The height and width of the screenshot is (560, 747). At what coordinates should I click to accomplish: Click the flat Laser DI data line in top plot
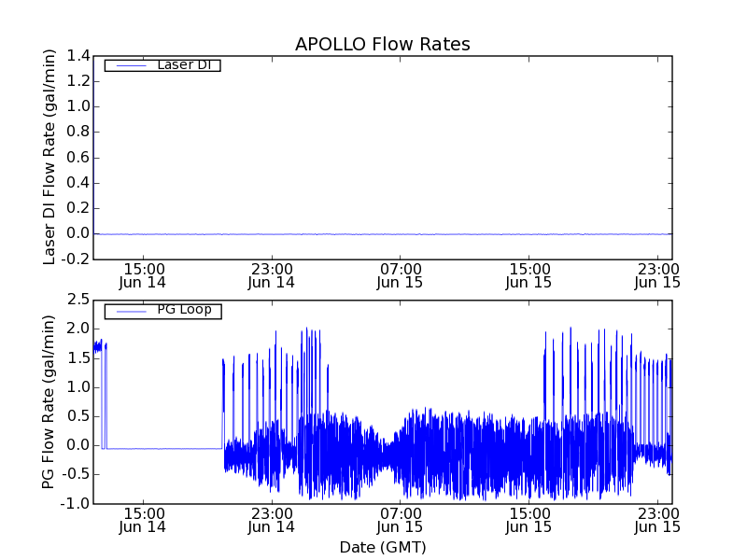pyautogui.click(x=373, y=234)
